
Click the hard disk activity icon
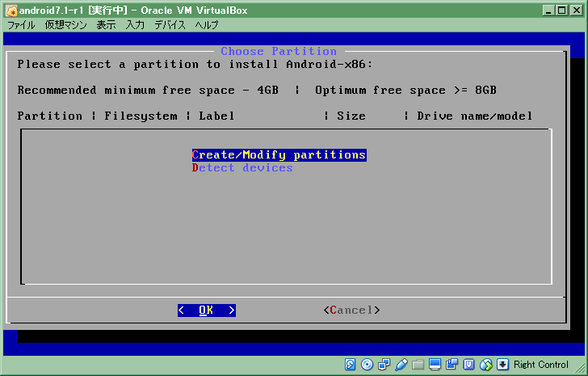(350, 364)
